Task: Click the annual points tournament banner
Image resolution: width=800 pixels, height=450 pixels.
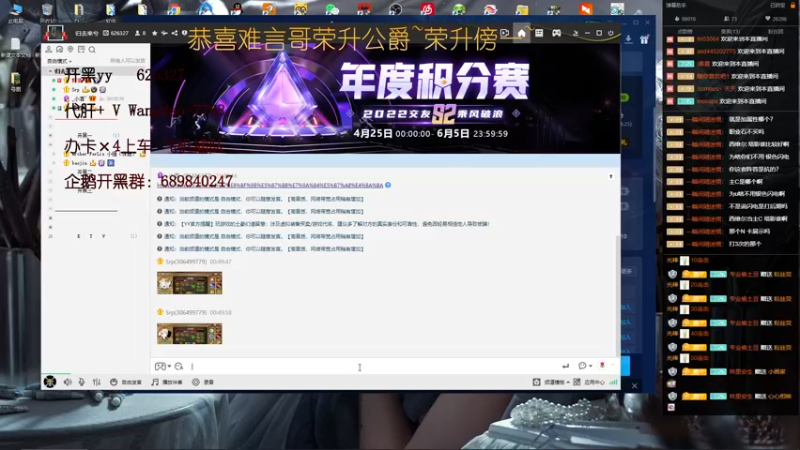Action: 385,98
